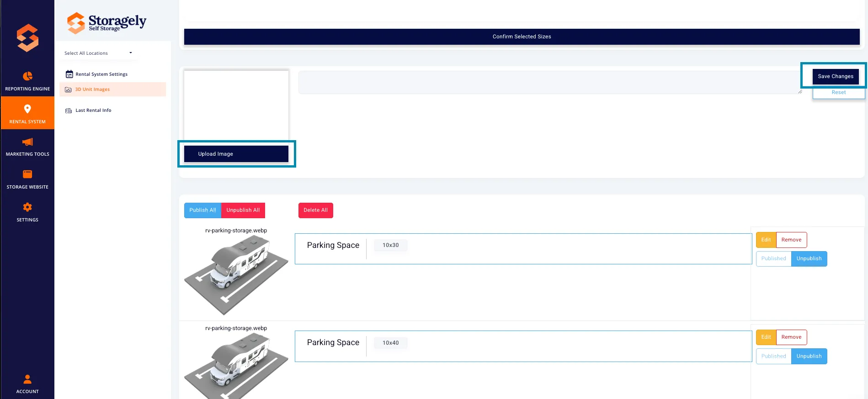This screenshot has height=399, width=868.
Task: Click the 10x40 size tag
Action: click(391, 343)
